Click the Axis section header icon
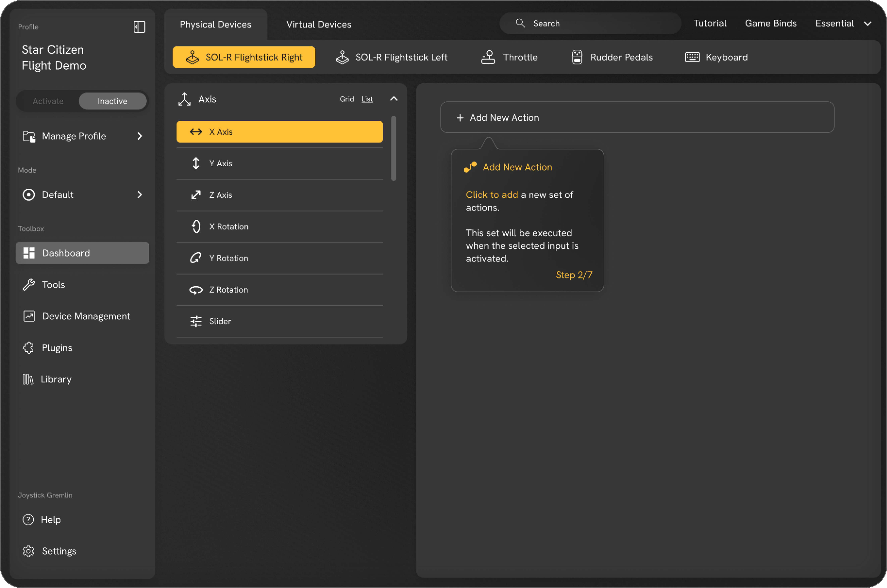 [184, 99]
